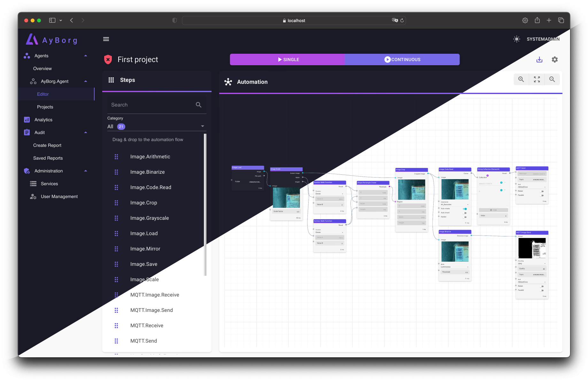Open a new Safari tab

[549, 20]
